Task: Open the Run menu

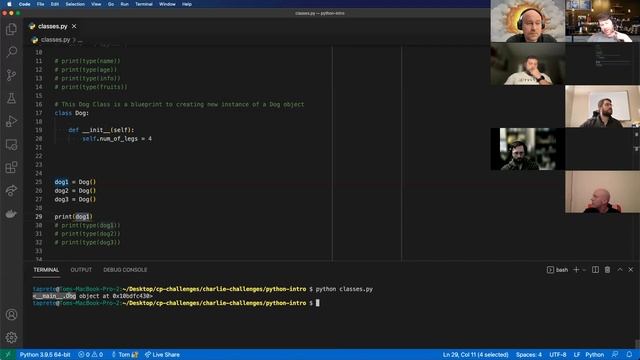Action: (124, 4)
